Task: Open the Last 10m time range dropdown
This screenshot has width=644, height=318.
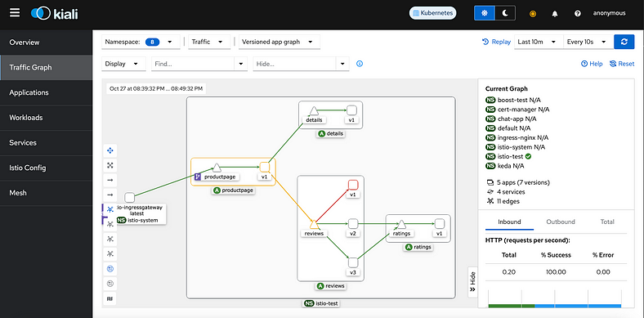Action: (x=539, y=42)
